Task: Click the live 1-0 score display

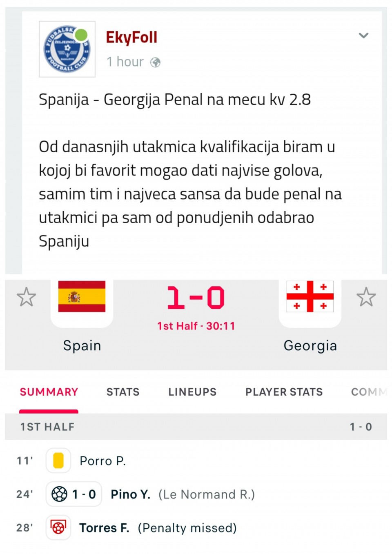Action: click(196, 298)
